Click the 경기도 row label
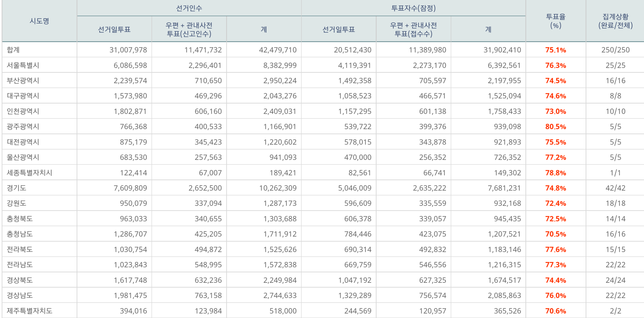This screenshot has width=644, height=318. pyautogui.click(x=16, y=188)
